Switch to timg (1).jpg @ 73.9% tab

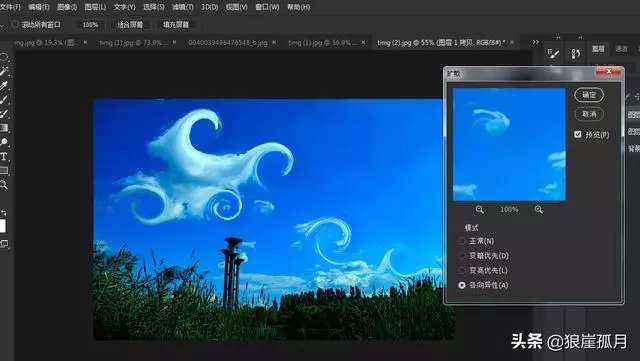(133, 42)
